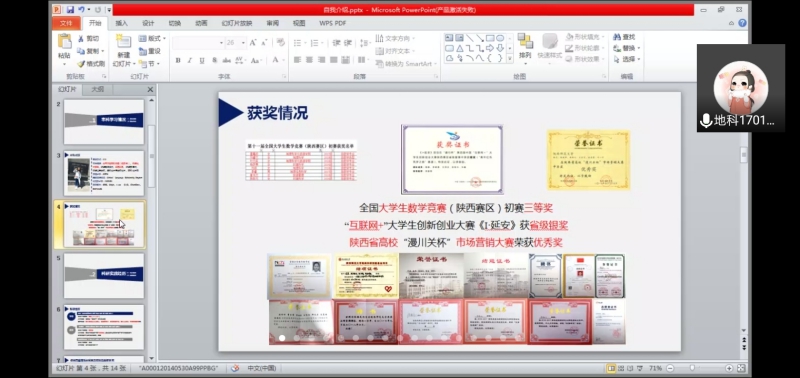Open the Slide Show (幻灯片放映) tab
The width and height of the screenshot is (800, 378).
click(237, 23)
